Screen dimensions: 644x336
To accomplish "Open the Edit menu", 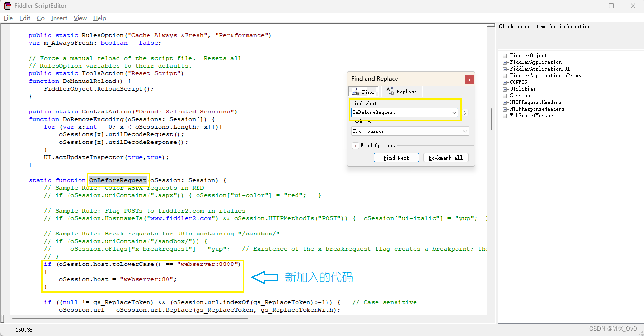I will [25, 18].
